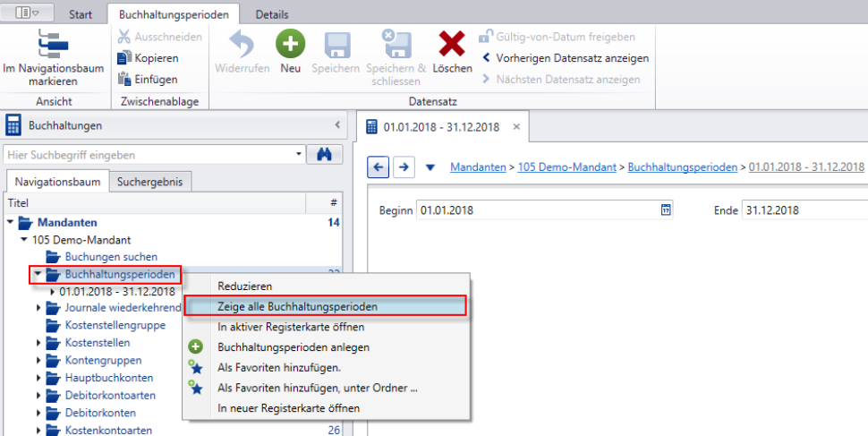Image resolution: width=868 pixels, height=436 pixels.
Task: Follow the Buchhaltungsperioden breadcrumb link
Action: coord(683,167)
